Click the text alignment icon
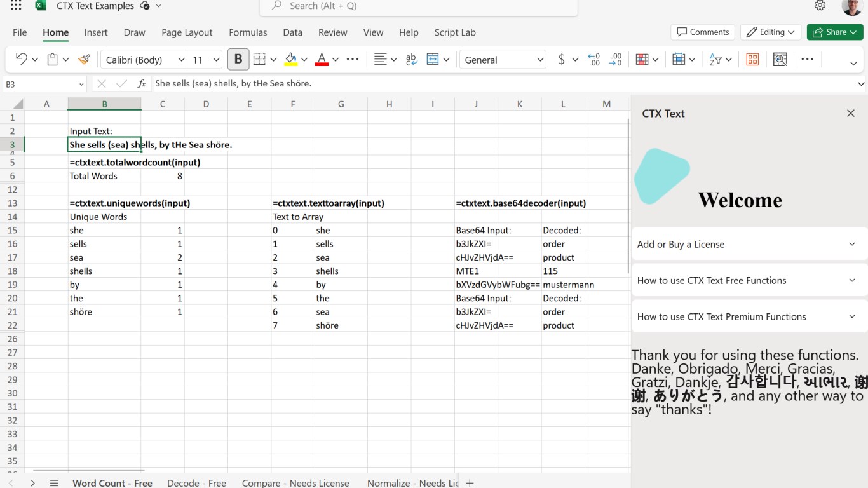This screenshot has width=868, height=488. click(380, 59)
